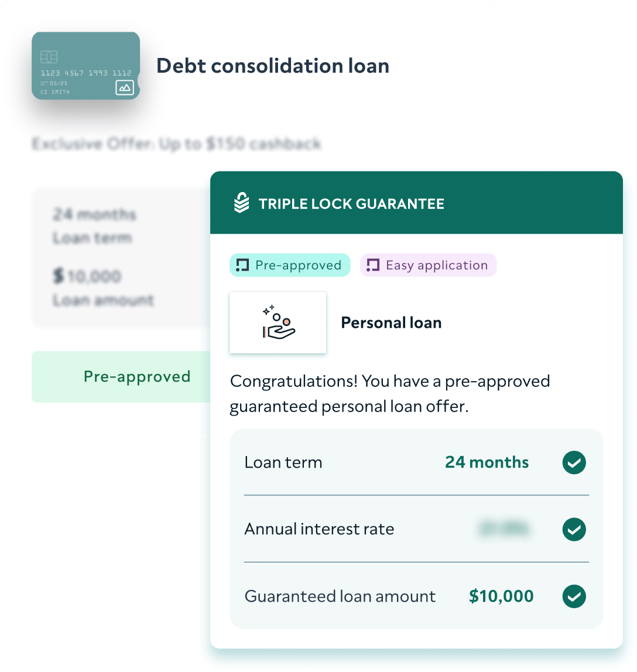
Task: Toggle the Annual interest rate checkmark
Action: click(574, 530)
